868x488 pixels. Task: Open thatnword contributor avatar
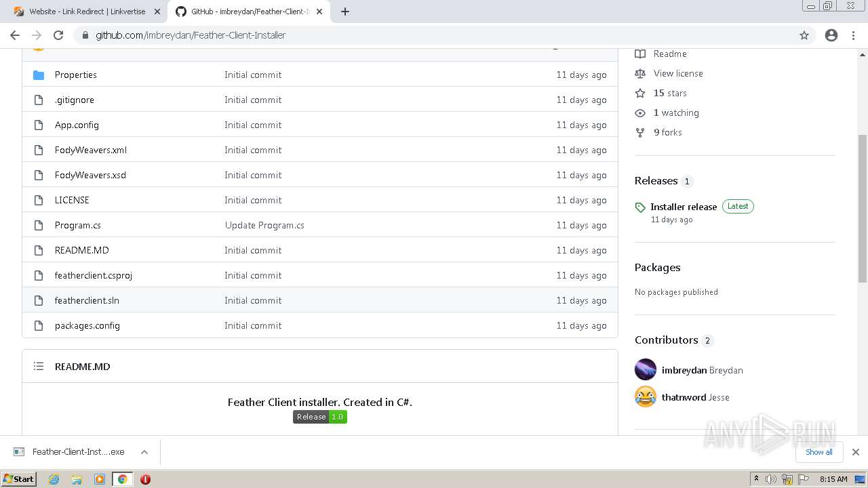click(x=646, y=396)
